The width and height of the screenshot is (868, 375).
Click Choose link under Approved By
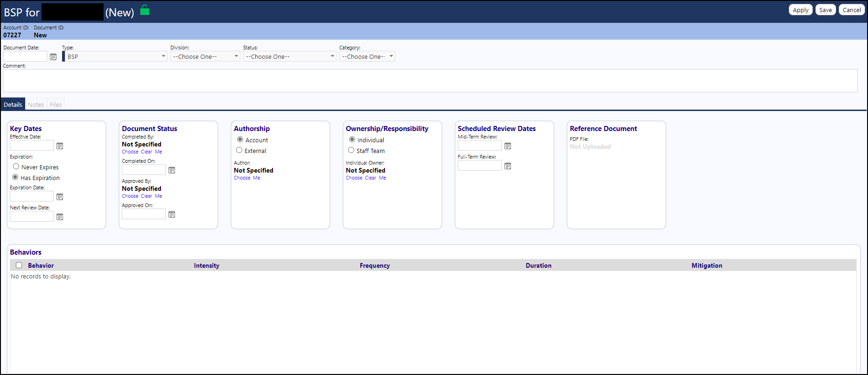(x=130, y=196)
